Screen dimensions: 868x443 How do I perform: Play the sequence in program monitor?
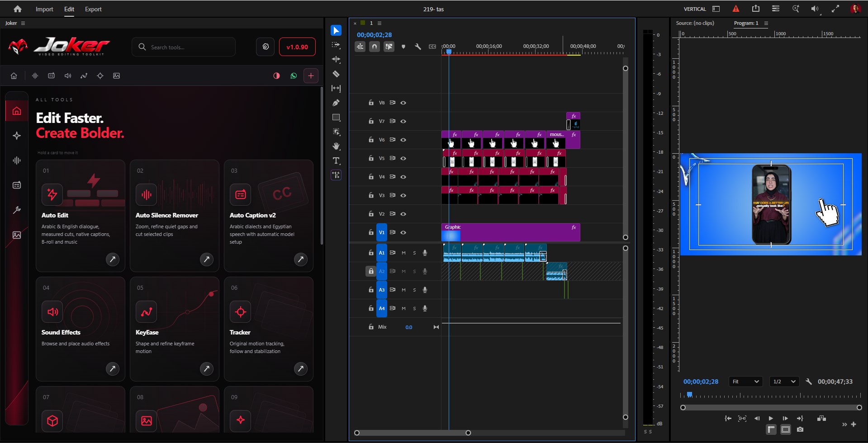coord(771,419)
